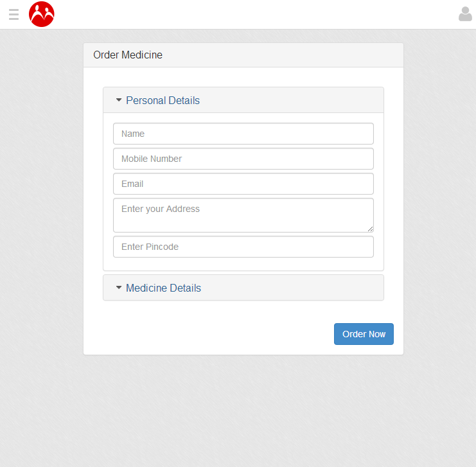Image resolution: width=476 pixels, height=467 pixels.
Task: Select the Email text box
Action: pos(243,184)
